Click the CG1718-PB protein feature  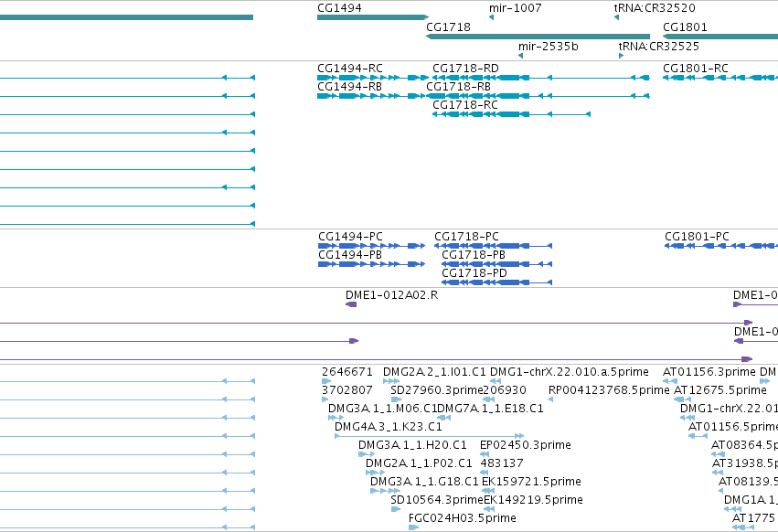pos(496,264)
